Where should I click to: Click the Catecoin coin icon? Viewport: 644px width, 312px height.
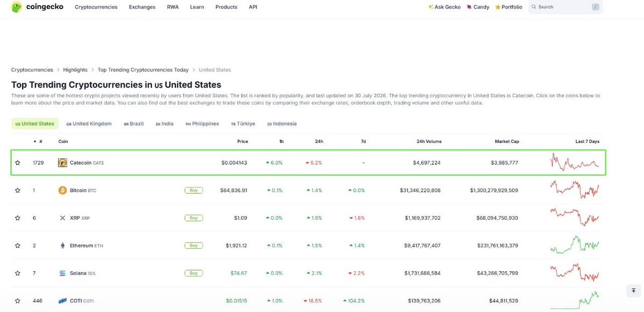click(62, 163)
